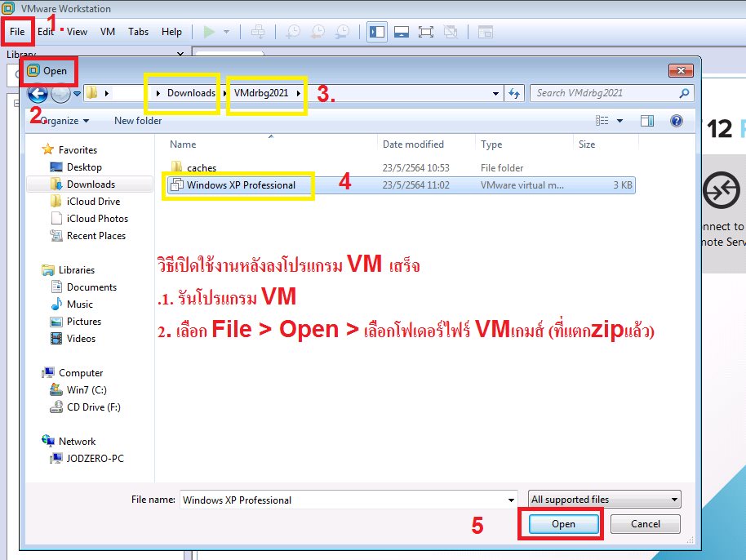Expand the arrow after VMdrbg2021 breadcrumb
The image size is (746, 560).
pyautogui.click(x=298, y=93)
